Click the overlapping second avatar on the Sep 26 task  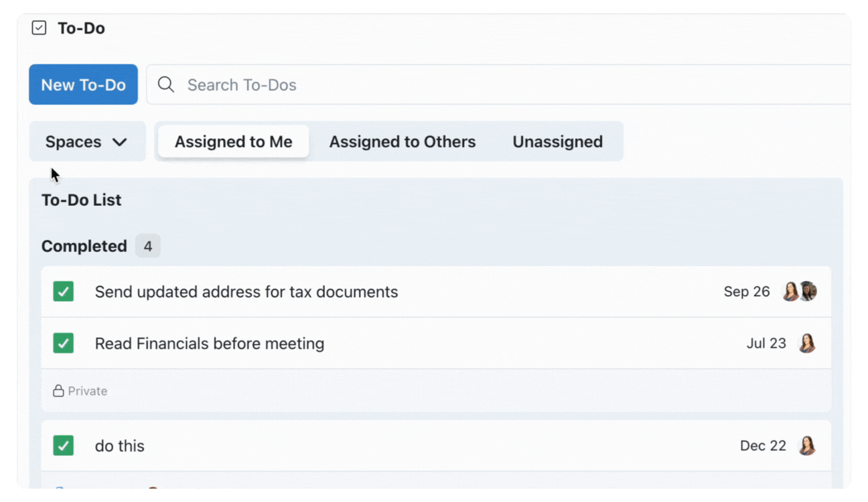point(808,292)
